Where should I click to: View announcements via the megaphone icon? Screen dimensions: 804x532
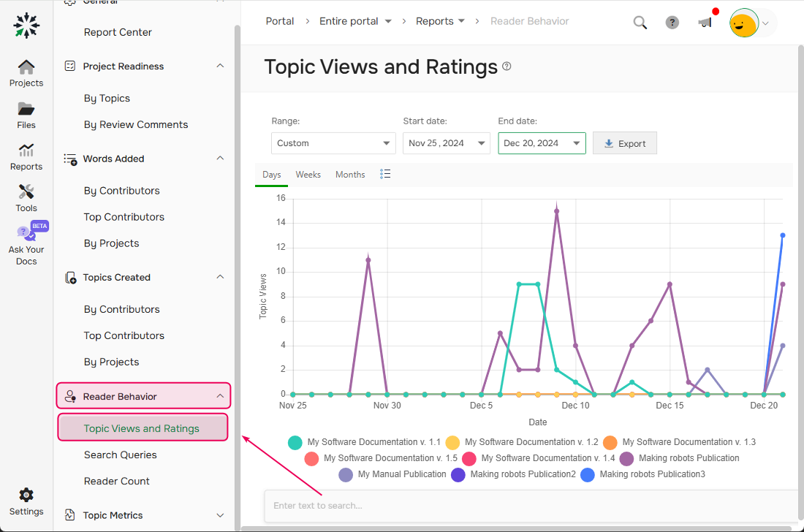point(704,24)
